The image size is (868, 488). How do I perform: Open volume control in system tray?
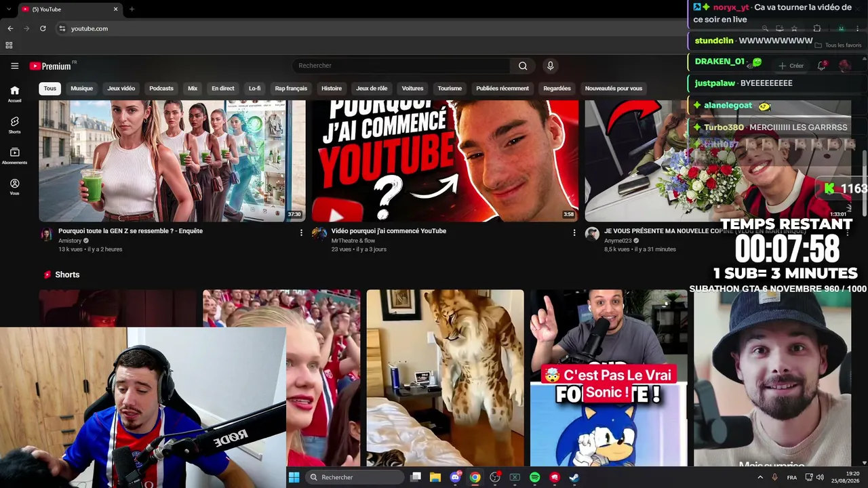click(820, 477)
